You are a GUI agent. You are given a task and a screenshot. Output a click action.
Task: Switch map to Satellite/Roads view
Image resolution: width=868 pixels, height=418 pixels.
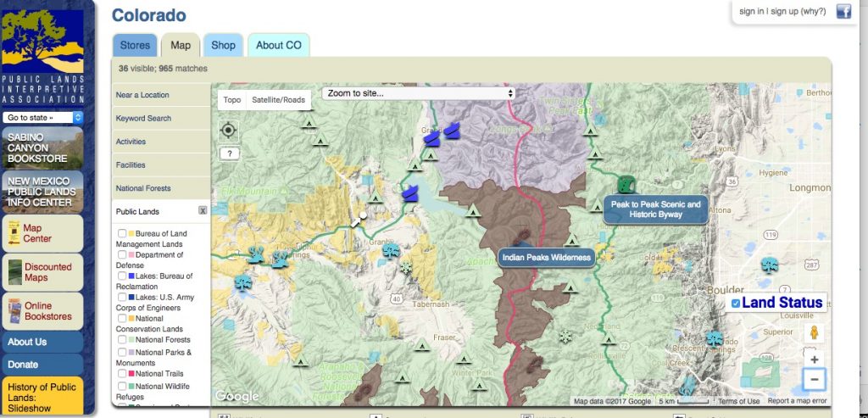tap(278, 100)
